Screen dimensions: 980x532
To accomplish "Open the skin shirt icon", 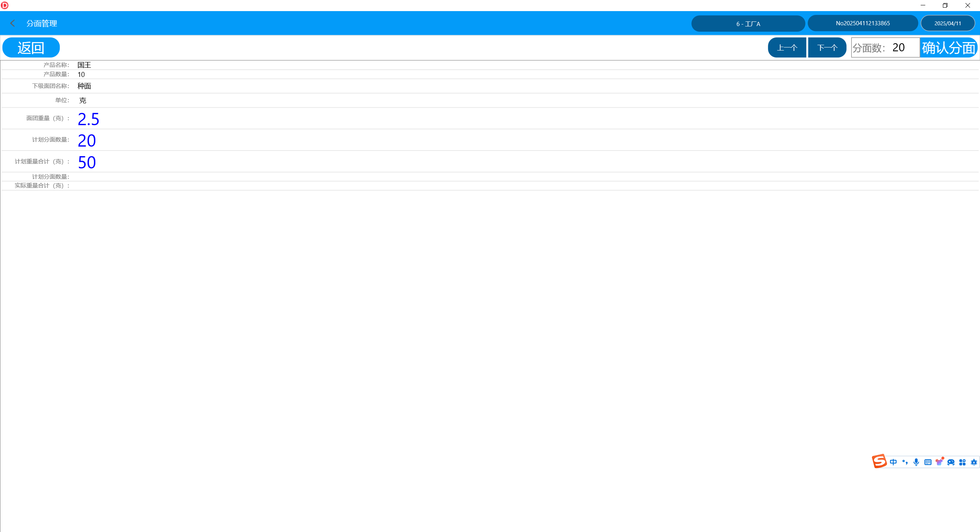I will [939, 462].
